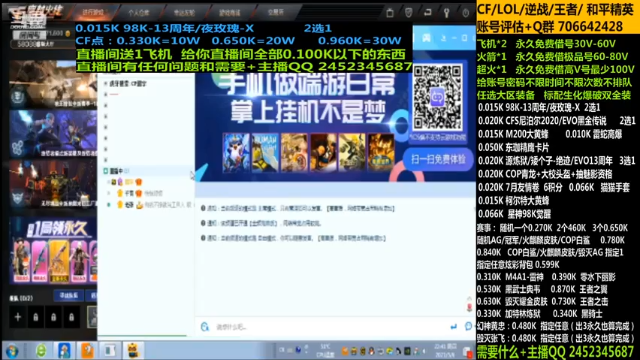Click the key-shaped icon in the launcher top bar

[447, 13]
